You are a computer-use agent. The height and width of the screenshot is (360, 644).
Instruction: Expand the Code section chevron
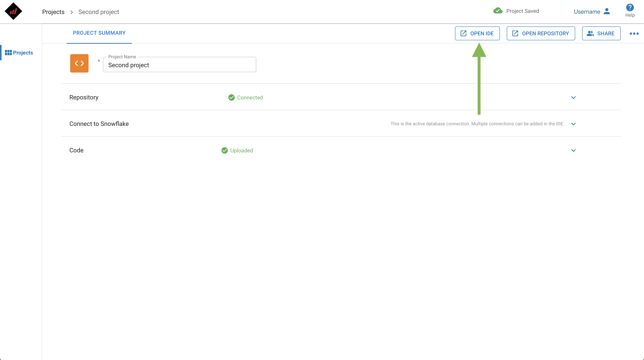(x=573, y=150)
